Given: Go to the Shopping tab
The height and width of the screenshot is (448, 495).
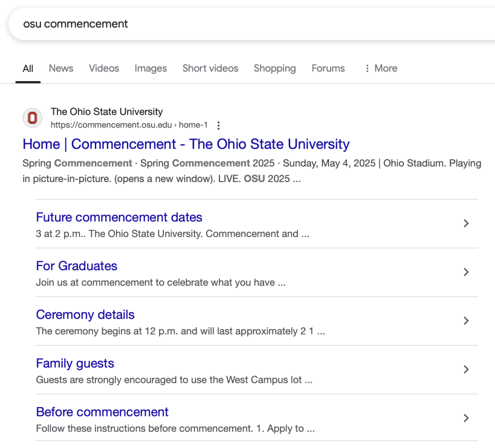Looking at the screenshot, I should pyautogui.click(x=275, y=68).
